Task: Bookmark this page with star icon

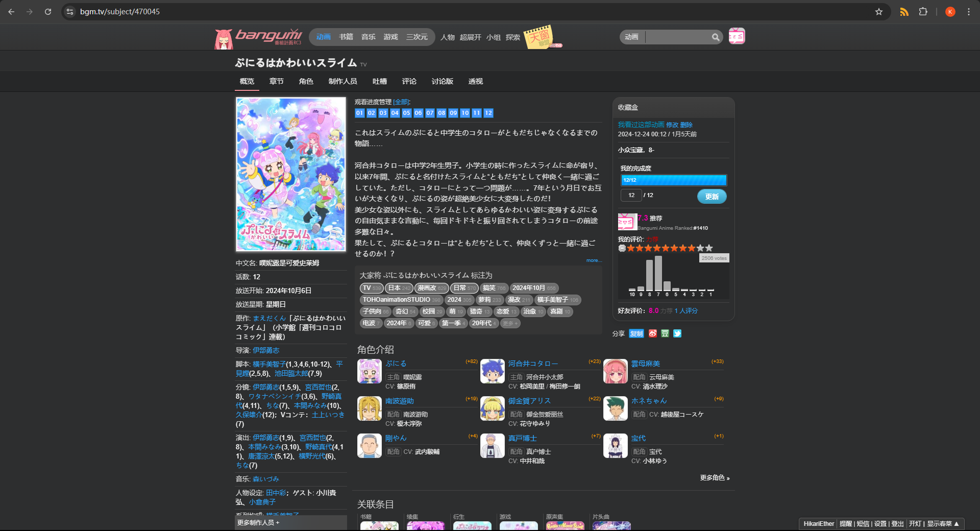Action: tap(879, 12)
